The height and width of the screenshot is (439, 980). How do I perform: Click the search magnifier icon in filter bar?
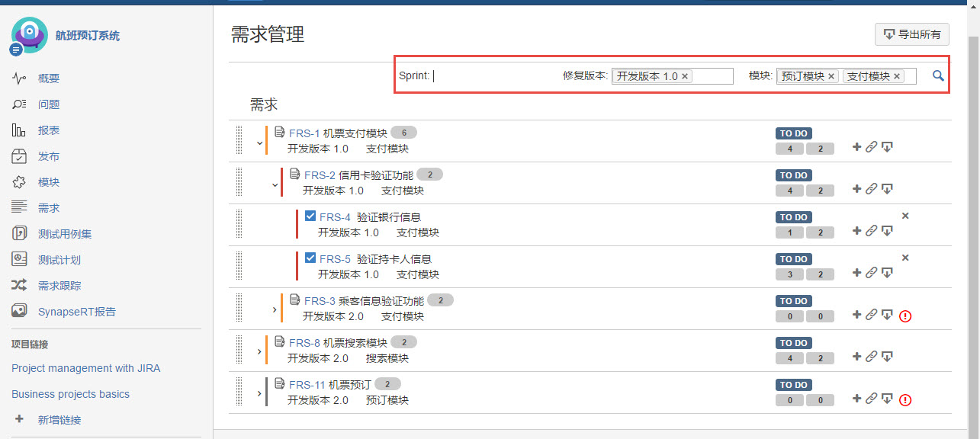(938, 75)
